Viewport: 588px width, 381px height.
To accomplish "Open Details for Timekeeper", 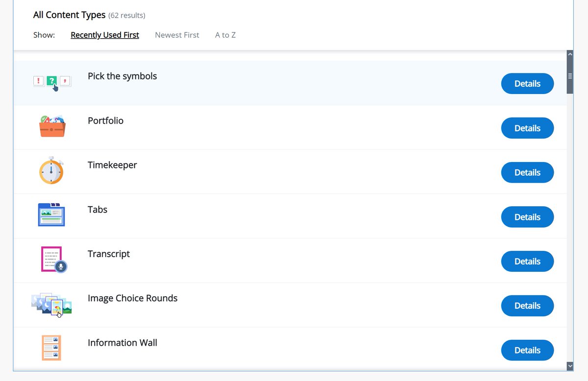I will point(527,172).
